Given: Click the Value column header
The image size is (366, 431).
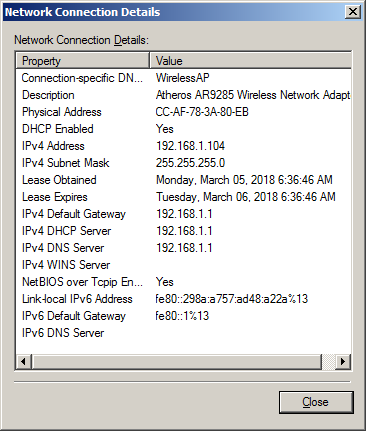Looking at the screenshot, I should (250, 61).
